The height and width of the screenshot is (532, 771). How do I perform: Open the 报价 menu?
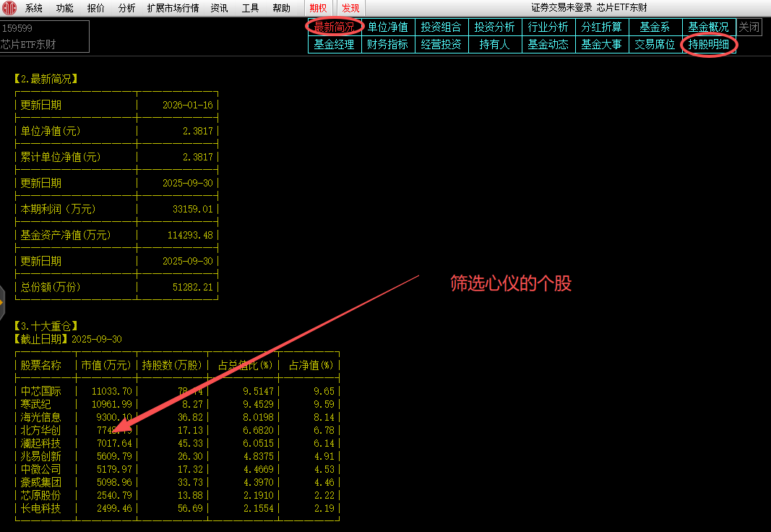tap(95, 8)
